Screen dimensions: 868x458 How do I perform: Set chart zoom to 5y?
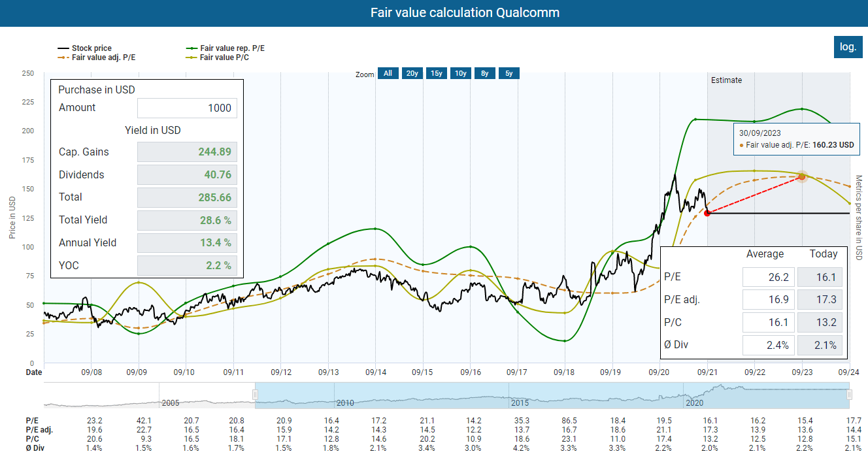click(509, 73)
